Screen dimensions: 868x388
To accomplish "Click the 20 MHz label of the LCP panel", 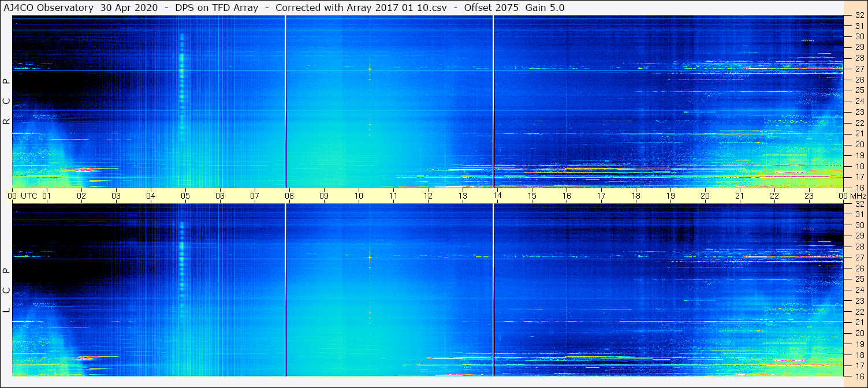I will point(859,333).
